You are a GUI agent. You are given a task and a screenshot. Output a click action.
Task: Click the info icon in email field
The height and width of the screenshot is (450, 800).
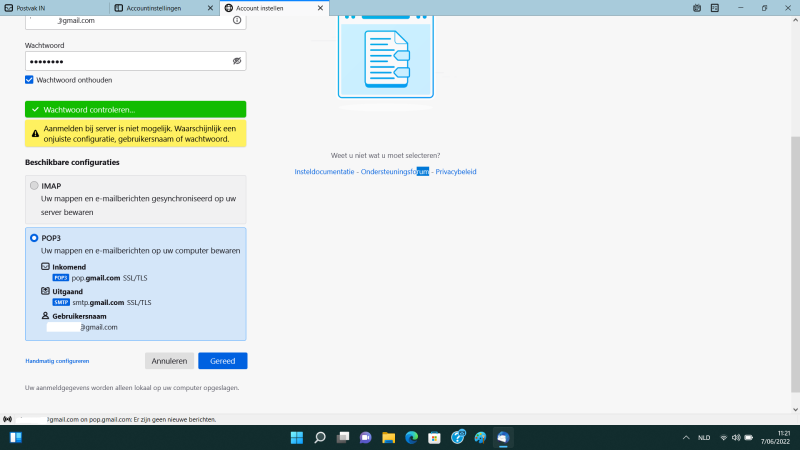(x=237, y=20)
